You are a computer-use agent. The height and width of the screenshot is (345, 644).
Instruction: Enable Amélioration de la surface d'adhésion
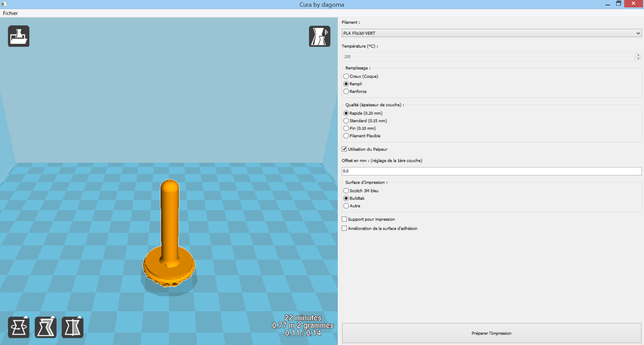[344, 228]
